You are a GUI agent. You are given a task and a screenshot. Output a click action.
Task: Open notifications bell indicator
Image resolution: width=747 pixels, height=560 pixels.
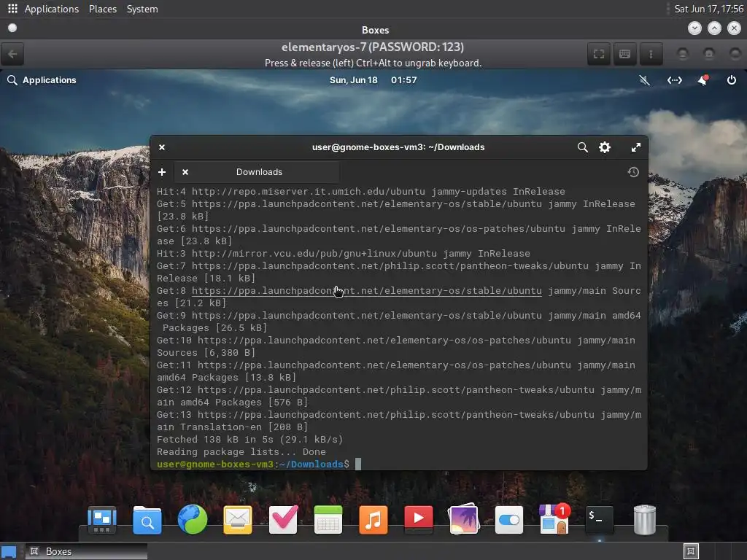pos(703,80)
